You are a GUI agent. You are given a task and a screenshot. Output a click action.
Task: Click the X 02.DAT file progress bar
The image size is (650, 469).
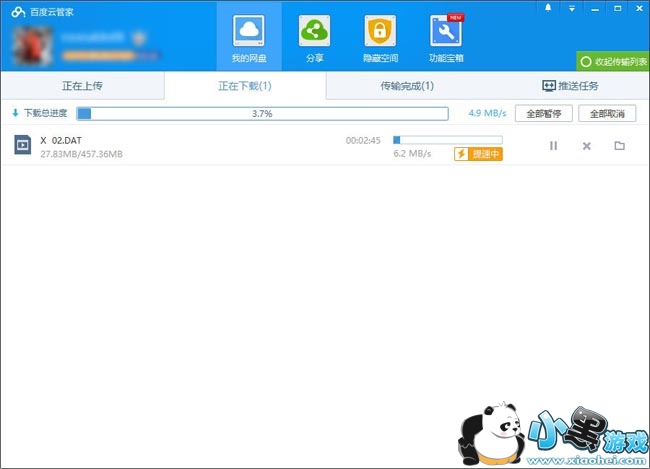(x=448, y=140)
